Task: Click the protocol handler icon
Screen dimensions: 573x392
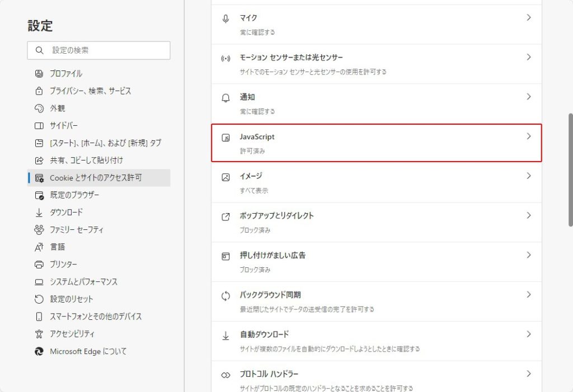Action: click(x=226, y=375)
